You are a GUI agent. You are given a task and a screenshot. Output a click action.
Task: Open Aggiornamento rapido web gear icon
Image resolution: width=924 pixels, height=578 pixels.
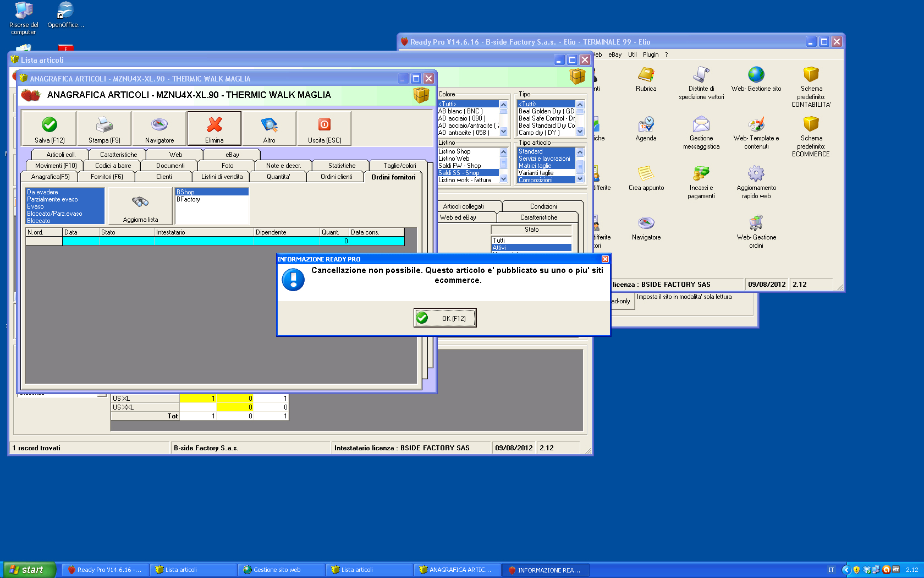(x=756, y=173)
